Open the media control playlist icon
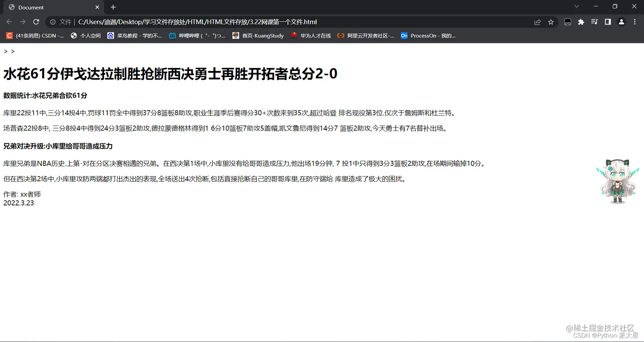644x342 pixels. pos(595,22)
